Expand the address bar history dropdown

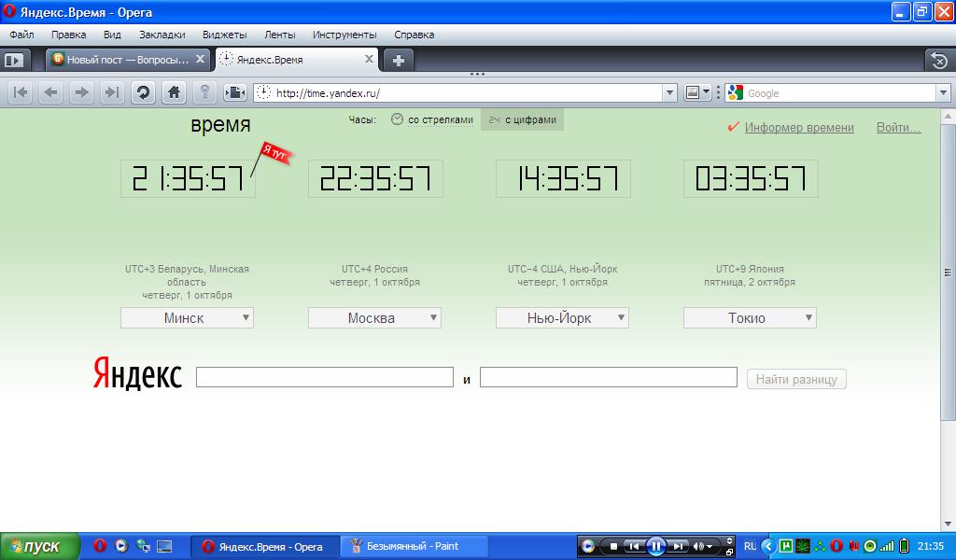(670, 92)
